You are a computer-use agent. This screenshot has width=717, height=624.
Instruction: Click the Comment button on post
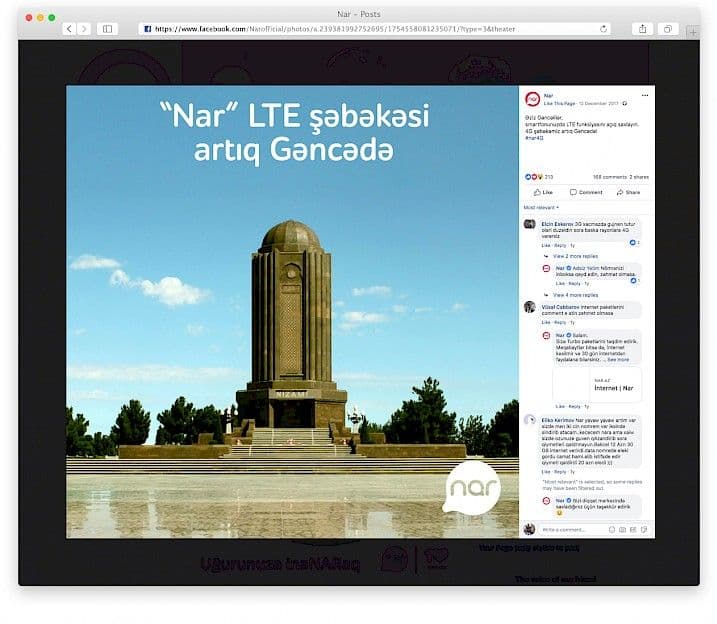(x=586, y=192)
